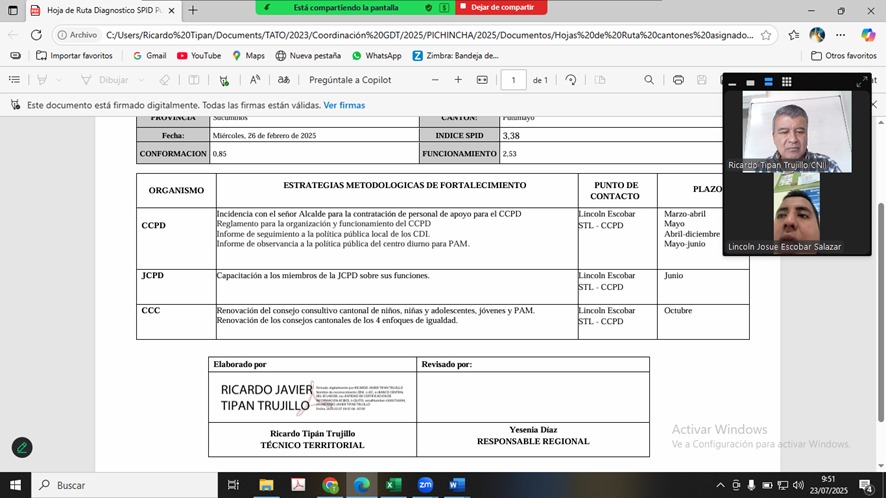Image resolution: width=886 pixels, height=498 pixels.
Task: Minimize the Zoom video panel
Action: 732,83
